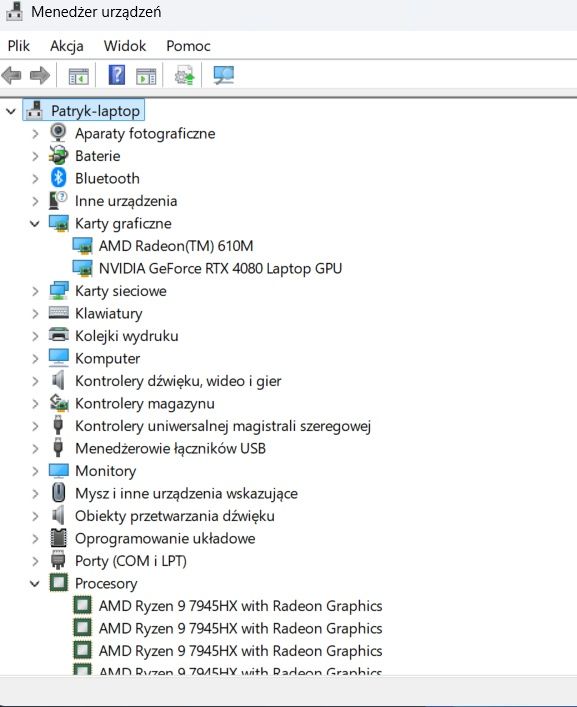577x707 pixels.
Task: Open the Widok menu
Action: [x=125, y=46]
